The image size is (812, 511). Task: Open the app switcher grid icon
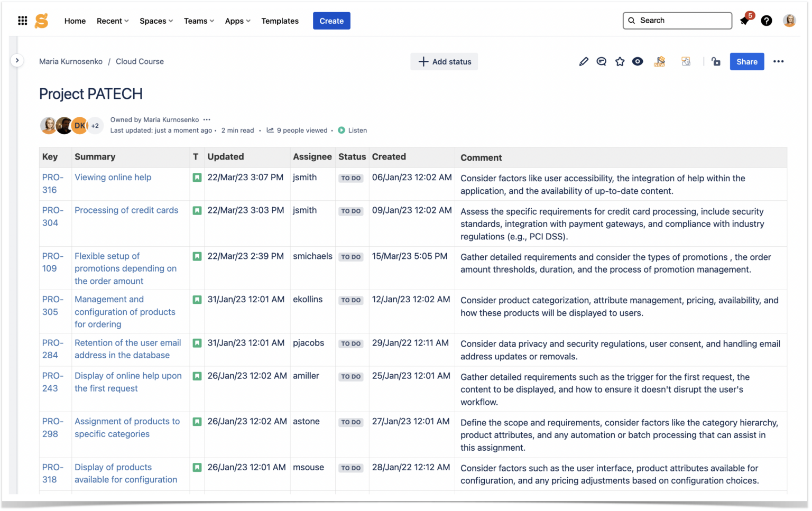(22, 21)
